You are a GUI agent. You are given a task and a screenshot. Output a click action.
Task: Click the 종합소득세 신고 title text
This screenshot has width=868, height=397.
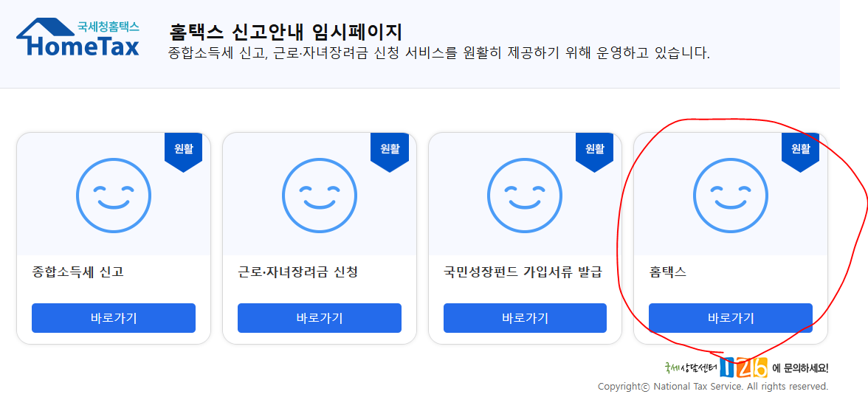[77, 272]
